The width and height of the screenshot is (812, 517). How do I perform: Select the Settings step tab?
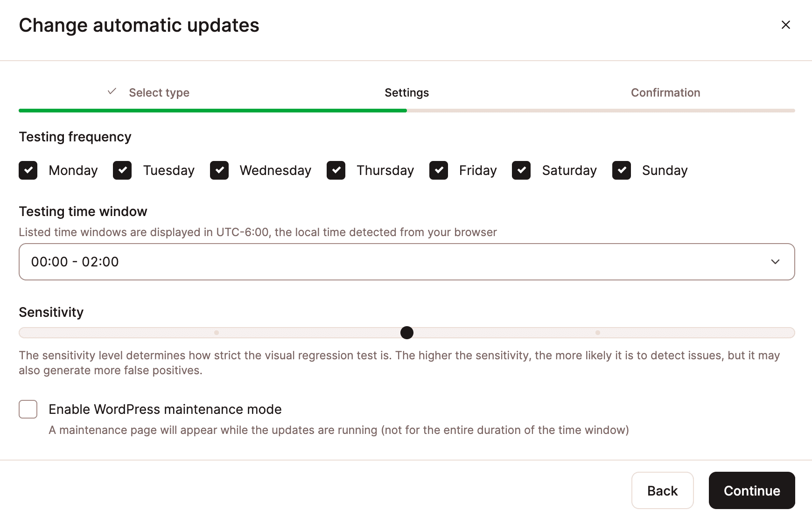pyautogui.click(x=406, y=93)
